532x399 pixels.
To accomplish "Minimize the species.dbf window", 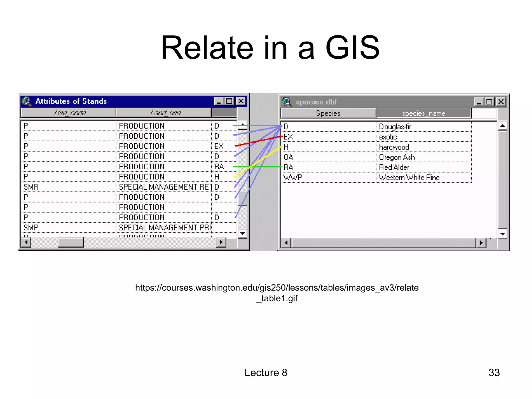I will point(479,102).
